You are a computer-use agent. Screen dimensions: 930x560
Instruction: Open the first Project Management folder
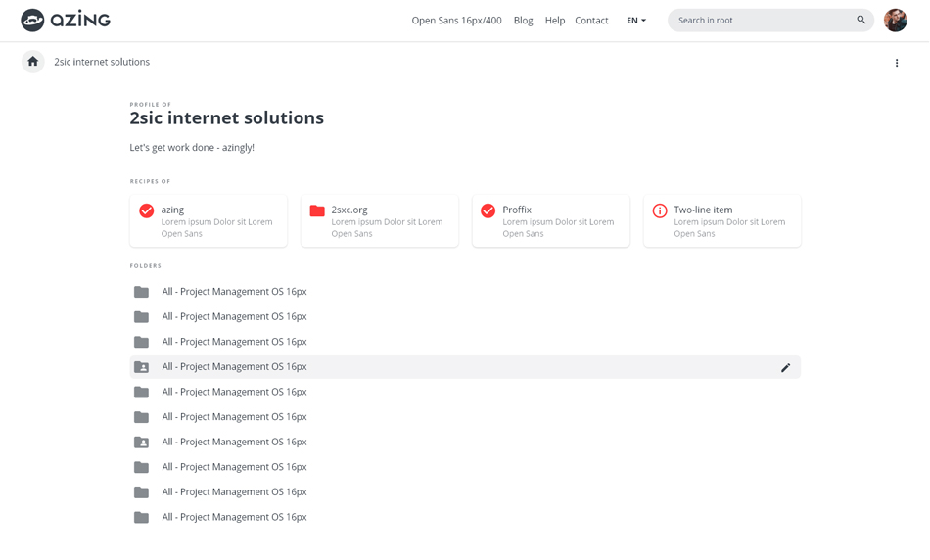(x=234, y=292)
